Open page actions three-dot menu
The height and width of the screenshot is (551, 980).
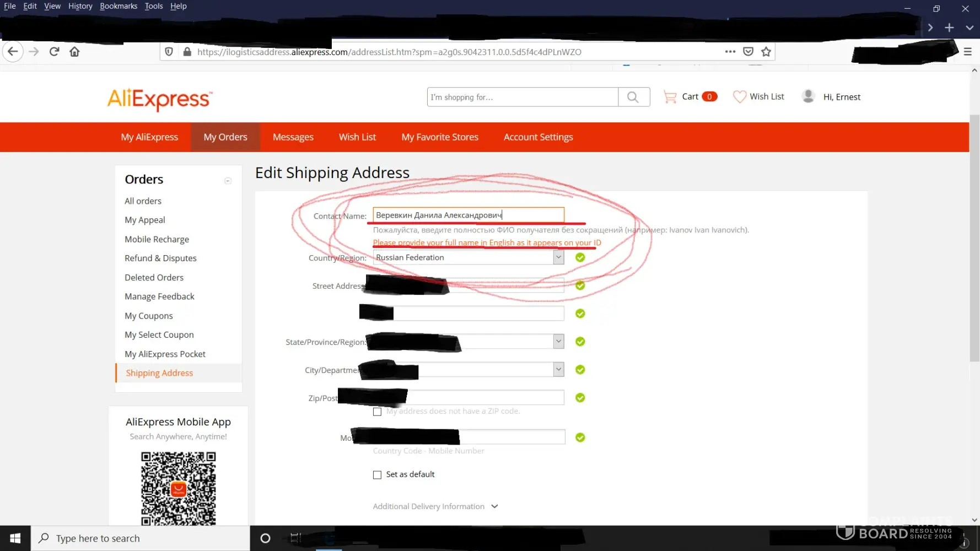pos(730,51)
